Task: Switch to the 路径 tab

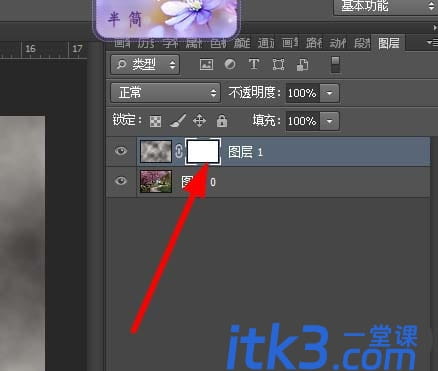Action: (314, 43)
